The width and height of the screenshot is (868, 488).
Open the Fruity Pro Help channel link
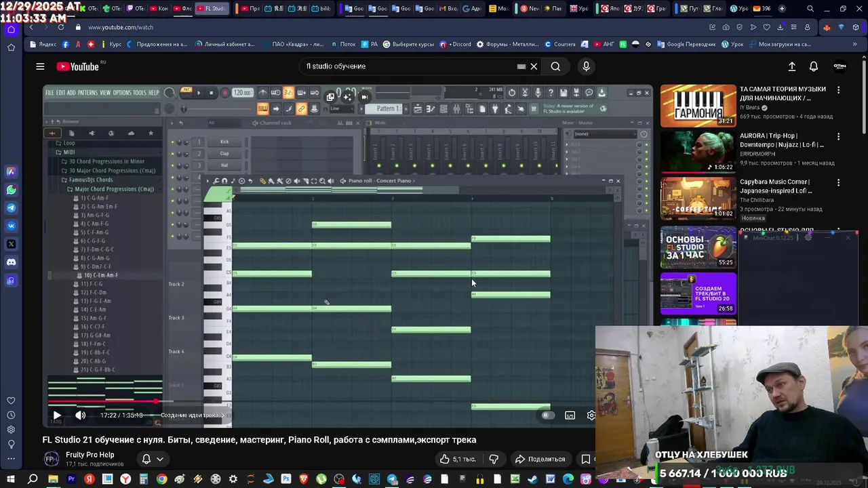(x=90, y=455)
